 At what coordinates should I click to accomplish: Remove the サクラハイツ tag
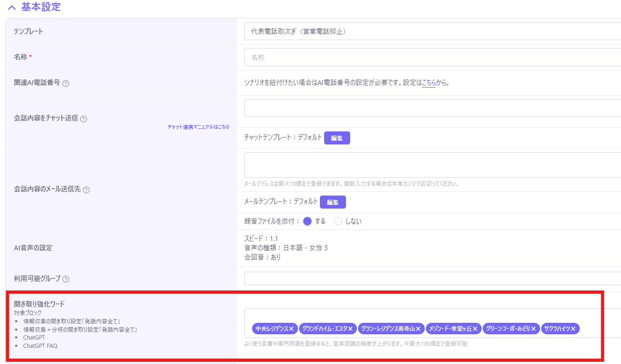573,329
